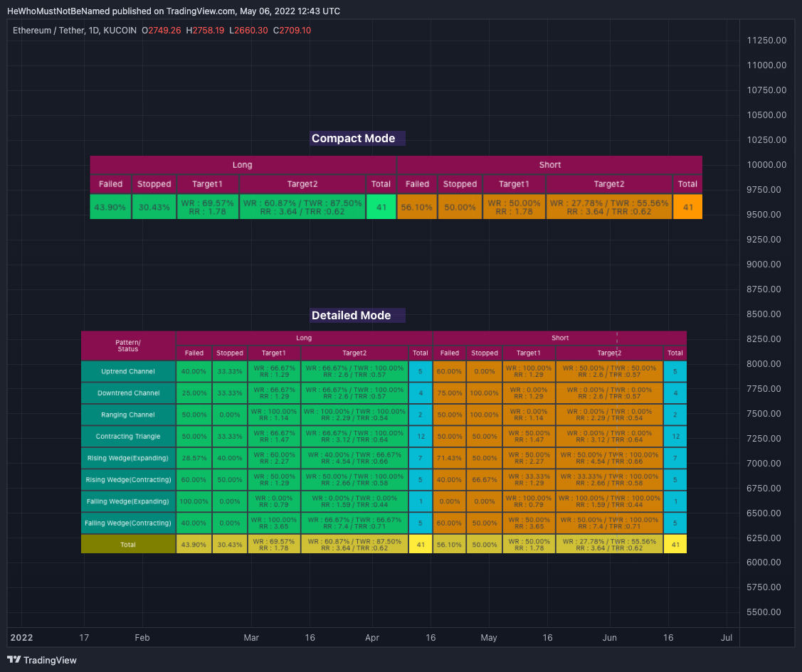Click the 10000.00 price axis label
The image size is (802, 672).
(766, 164)
